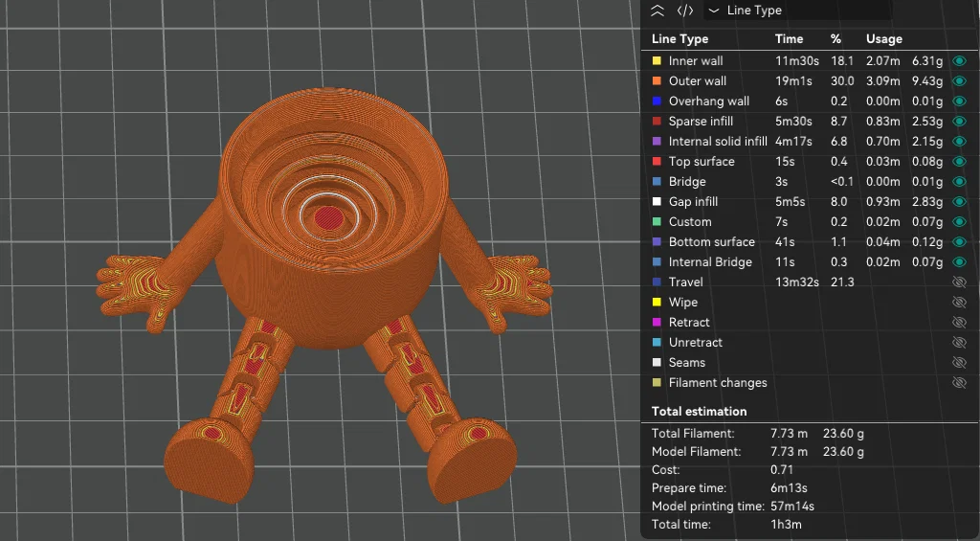Screen dimensions: 980x541
Task: Click the Cost value 0.71
Action: 781,470
